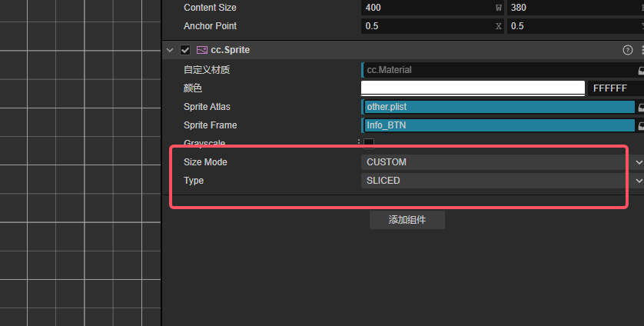Click the Content Size width field
This screenshot has width=644, height=326.
430,8
